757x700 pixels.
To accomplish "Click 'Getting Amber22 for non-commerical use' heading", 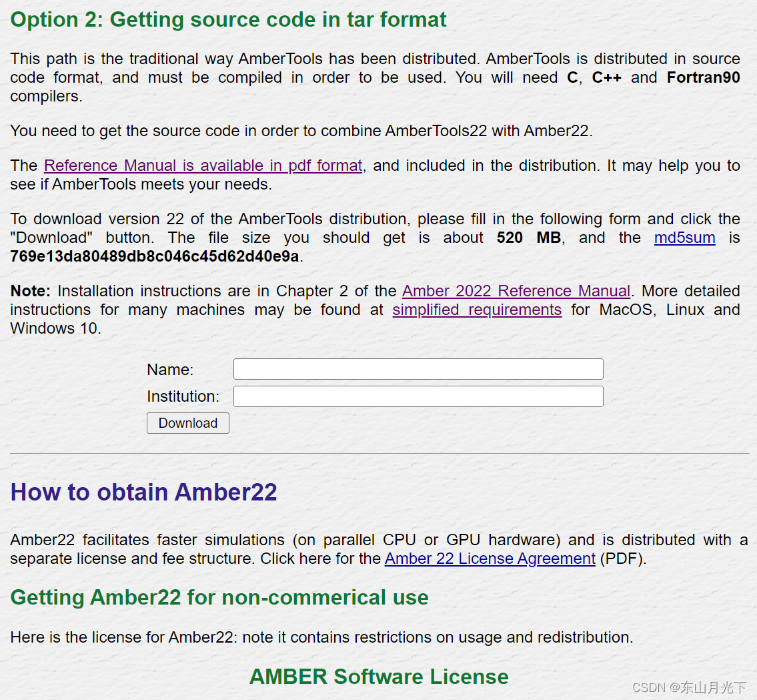I will coord(219,598).
